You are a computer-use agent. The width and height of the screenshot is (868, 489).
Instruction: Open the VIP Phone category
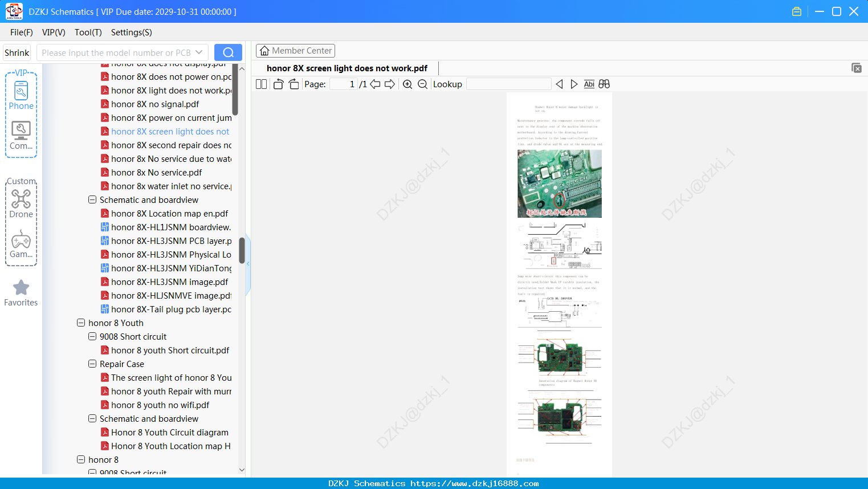click(x=21, y=96)
